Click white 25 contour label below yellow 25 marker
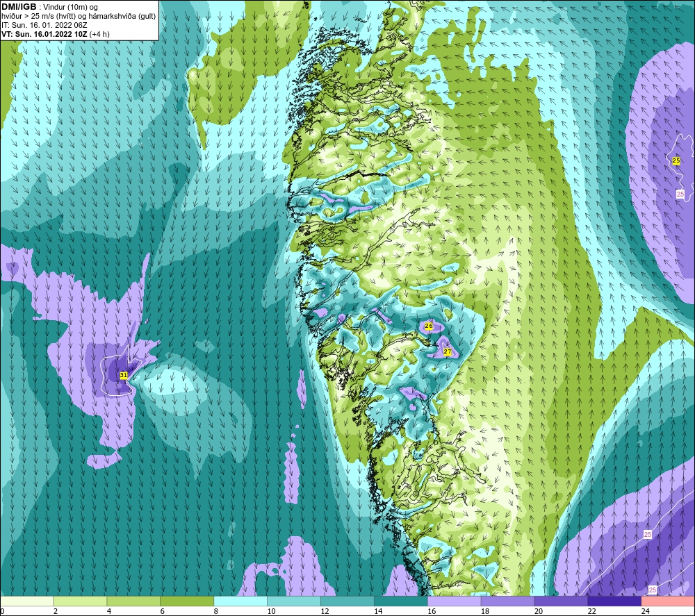The height and width of the screenshot is (616, 695). (x=680, y=194)
